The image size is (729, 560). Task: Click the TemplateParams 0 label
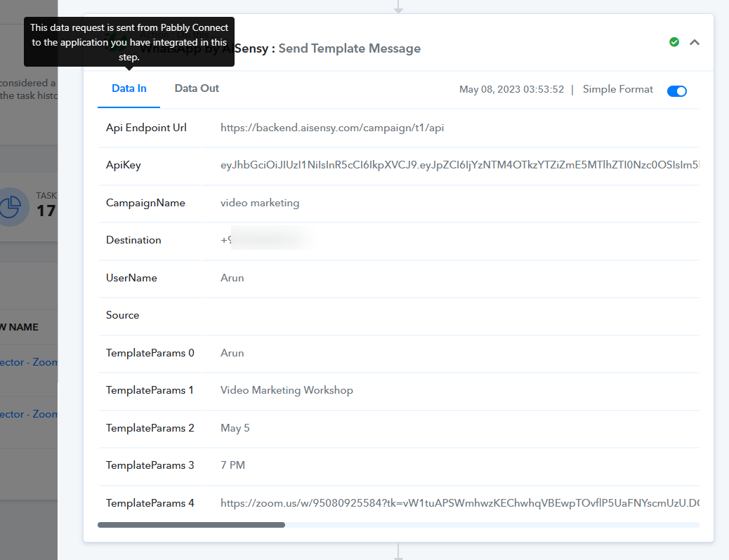point(150,353)
